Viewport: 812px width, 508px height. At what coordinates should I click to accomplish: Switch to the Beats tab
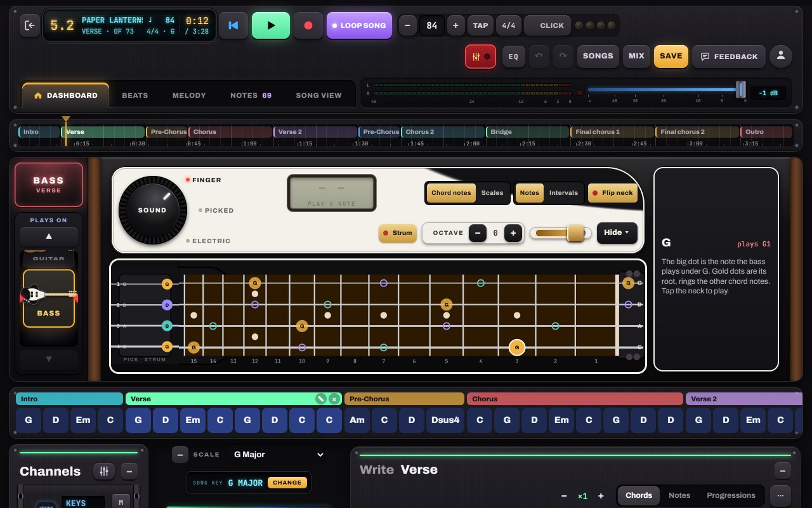tap(135, 95)
